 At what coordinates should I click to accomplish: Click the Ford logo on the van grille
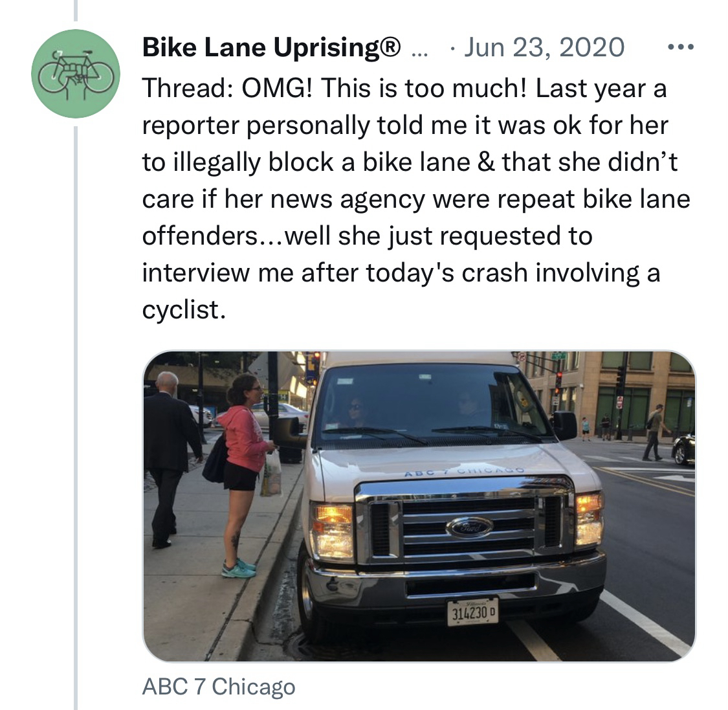tap(469, 527)
